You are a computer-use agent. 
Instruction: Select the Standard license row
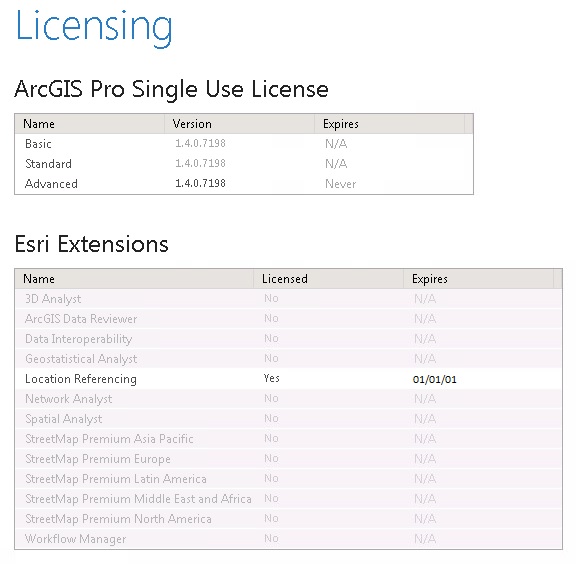(x=244, y=164)
